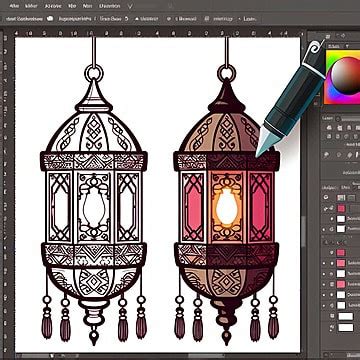Click the circular arrow icon in the options bar

pos(126,19)
